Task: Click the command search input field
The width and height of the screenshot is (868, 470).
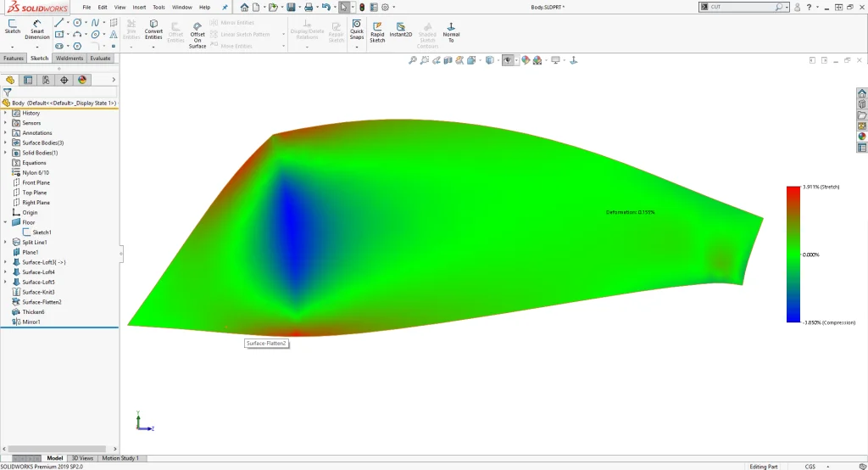Action: tap(739, 7)
